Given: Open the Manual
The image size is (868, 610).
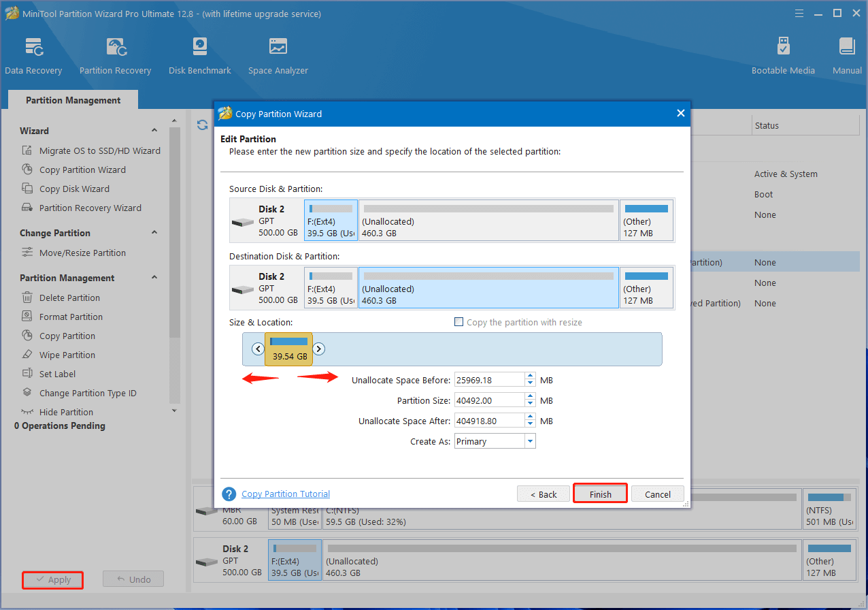Looking at the screenshot, I should pos(847,56).
